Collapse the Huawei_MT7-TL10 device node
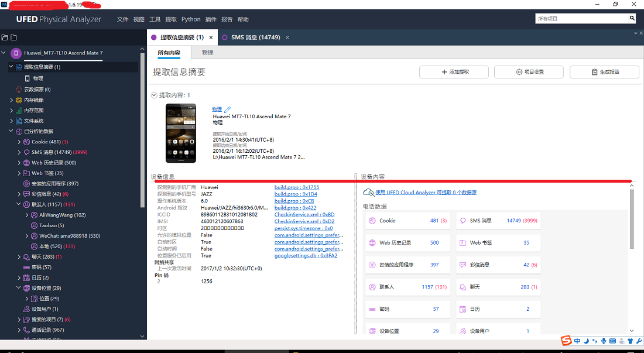Viewport: 644px width, 353px height. (4, 53)
